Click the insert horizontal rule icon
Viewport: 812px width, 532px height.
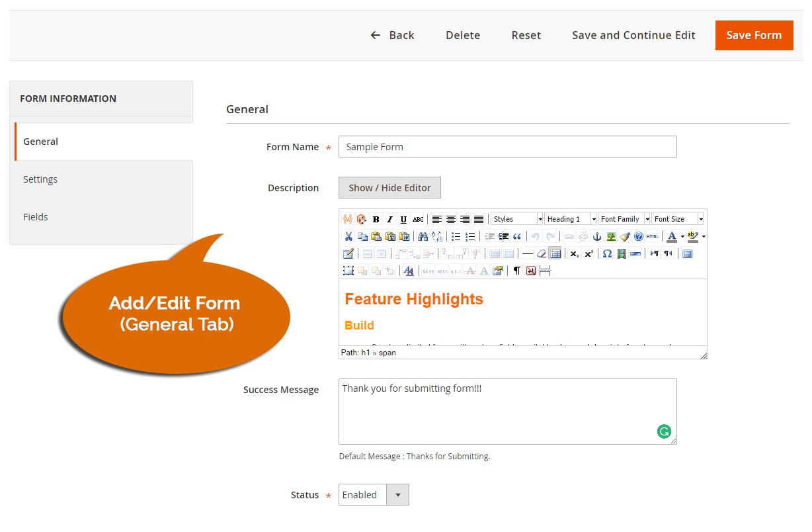click(x=528, y=253)
